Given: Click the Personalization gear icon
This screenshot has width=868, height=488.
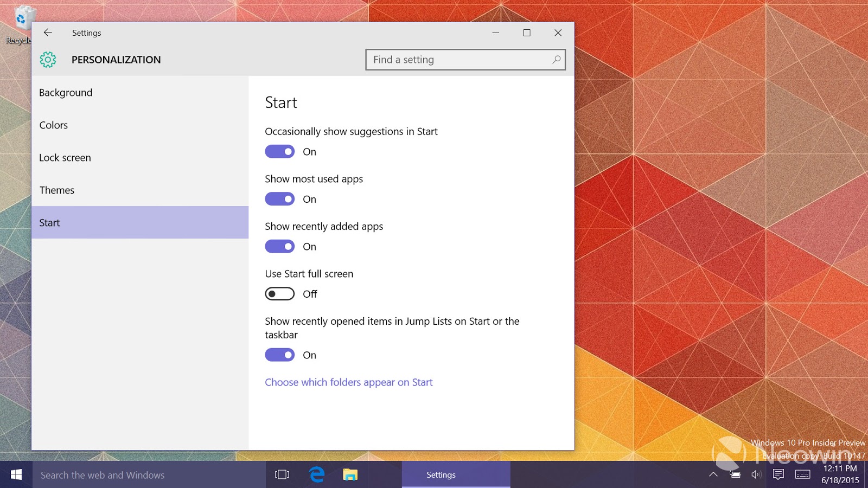Looking at the screenshot, I should (48, 60).
